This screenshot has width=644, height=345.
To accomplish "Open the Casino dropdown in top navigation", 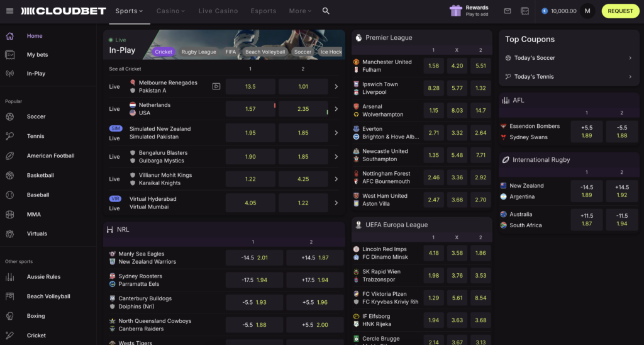I will click(x=170, y=11).
